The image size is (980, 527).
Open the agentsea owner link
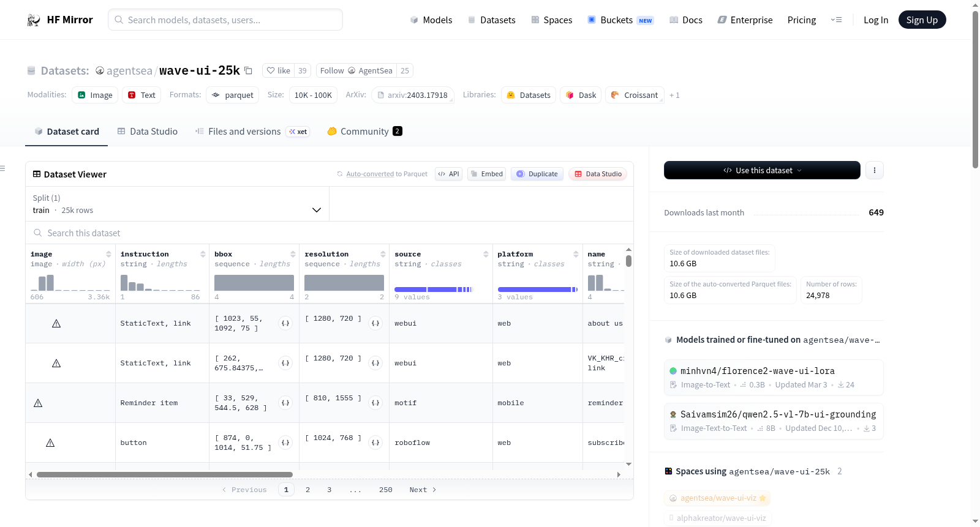(129, 70)
